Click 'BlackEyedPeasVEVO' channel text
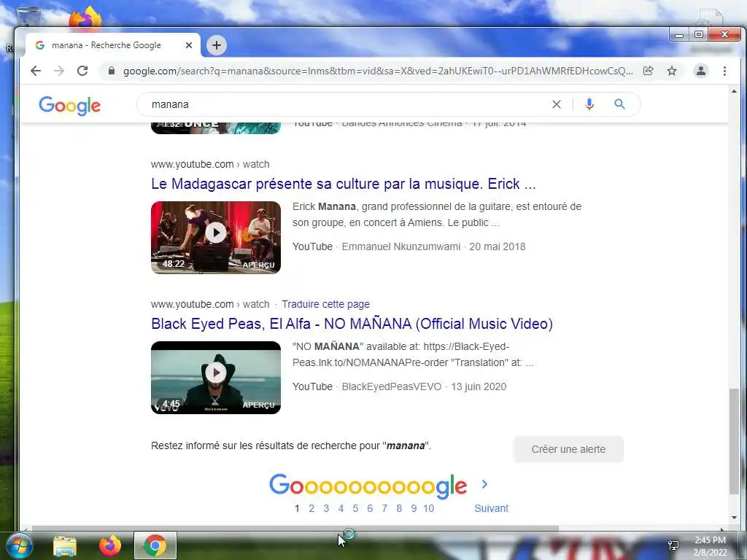This screenshot has width=747, height=560. click(392, 386)
